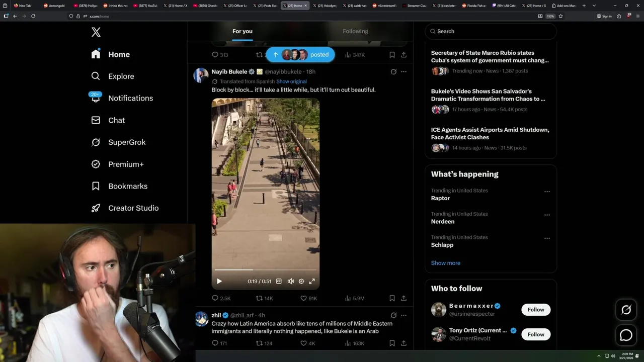Toggle captions on the video

(x=279, y=282)
